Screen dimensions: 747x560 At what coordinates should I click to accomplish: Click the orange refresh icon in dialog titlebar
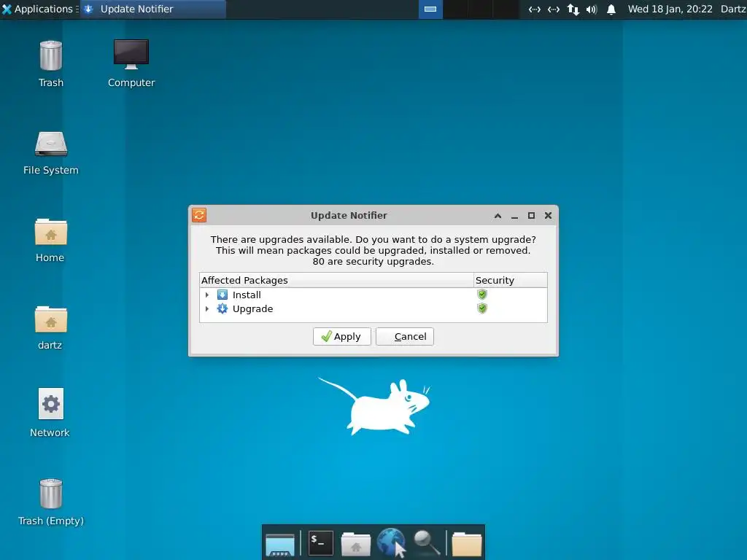pos(199,215)
